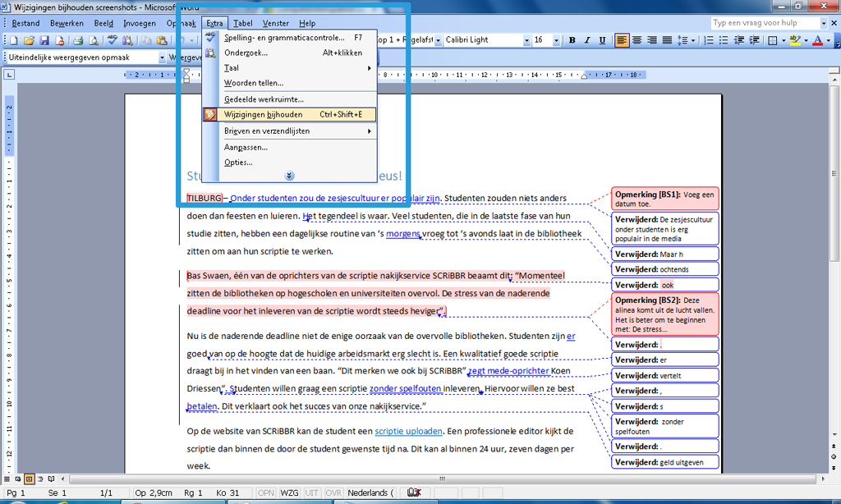The height and width of the screenshot is (504, 841).
Task: Open the scriptie uploaden hyperlink
Action: [409, 431]
